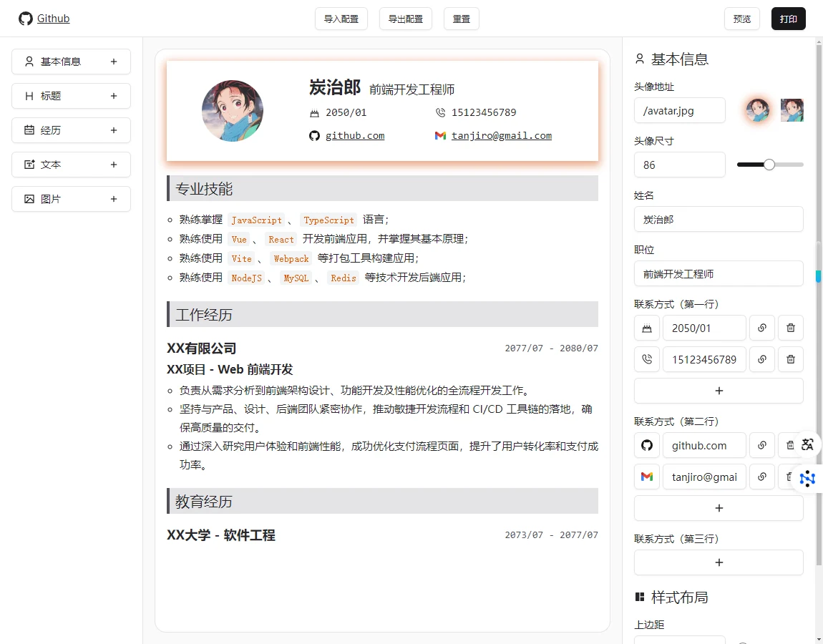
Task: Open the Github link in header
Action: coord(53,19)
